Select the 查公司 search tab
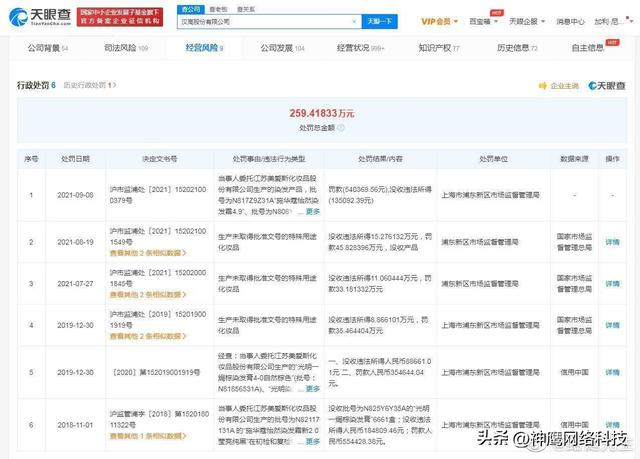 tap(190, 9)
